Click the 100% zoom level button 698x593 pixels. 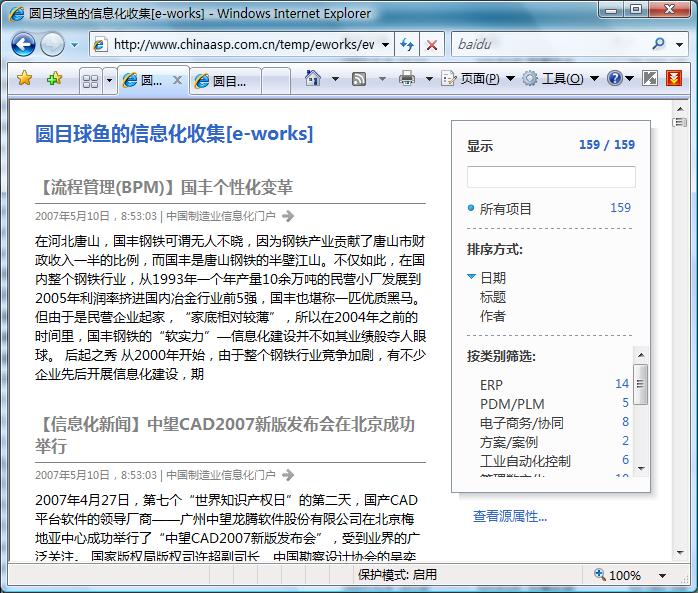coord(617,575)
